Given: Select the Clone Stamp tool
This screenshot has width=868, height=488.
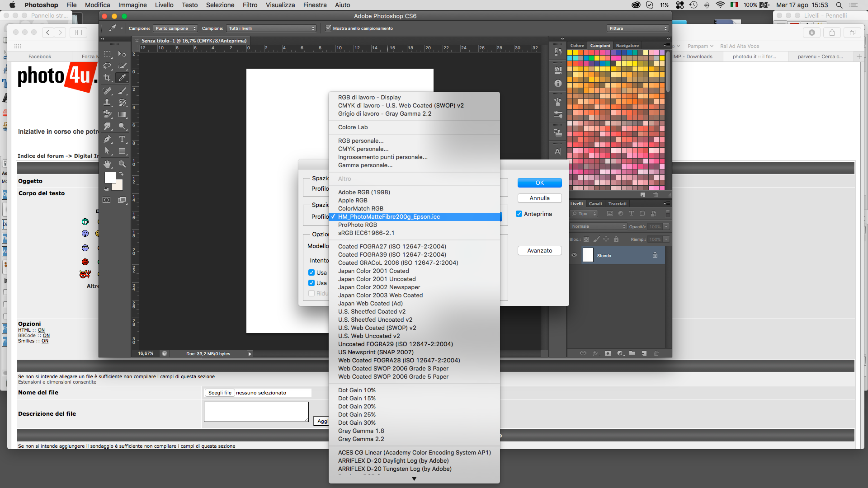Looking at the screenshot, I should [x=107, y=103].
